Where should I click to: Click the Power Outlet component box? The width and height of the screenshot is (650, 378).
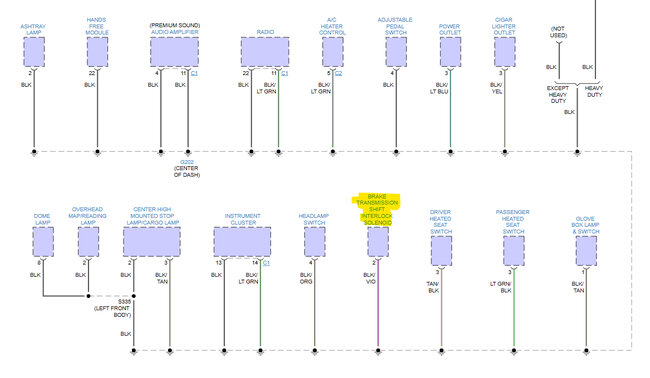450,52
